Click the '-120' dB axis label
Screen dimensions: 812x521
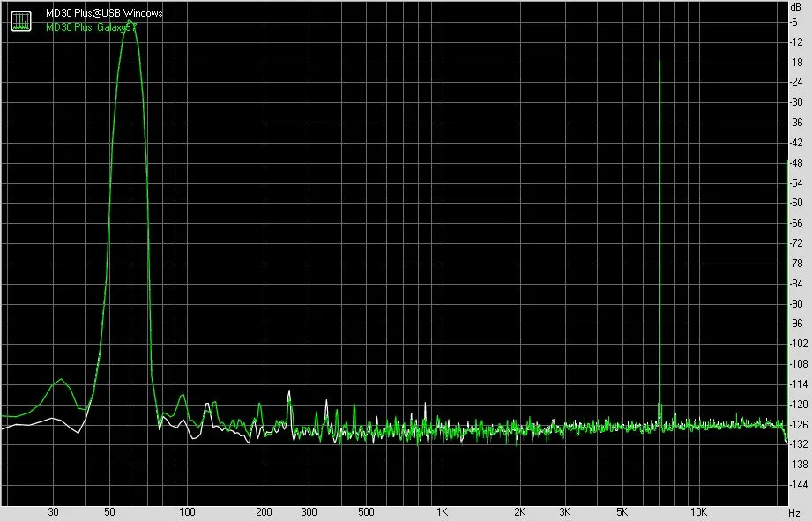coord(798,404)
